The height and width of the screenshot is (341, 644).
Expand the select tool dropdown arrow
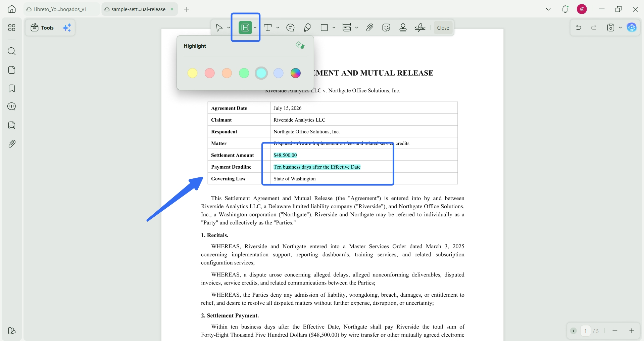[x=229, y=28]
